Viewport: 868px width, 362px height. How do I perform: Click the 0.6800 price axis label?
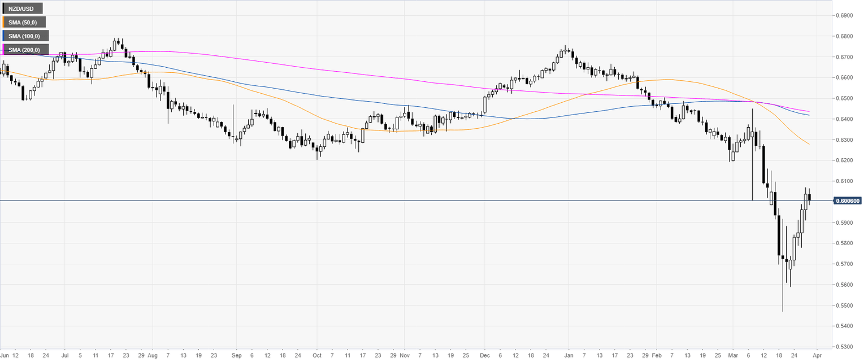click(x=845, y=37)
